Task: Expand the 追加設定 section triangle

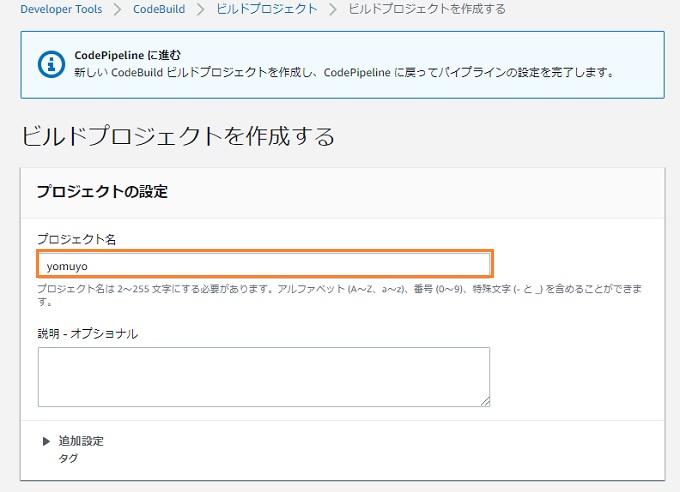Action: pos(46,441)
